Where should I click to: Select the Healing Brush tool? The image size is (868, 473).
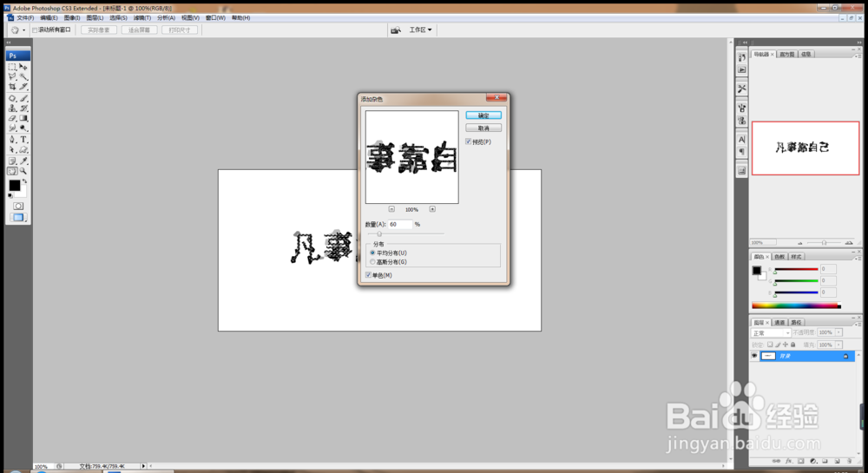pos(12,98)
